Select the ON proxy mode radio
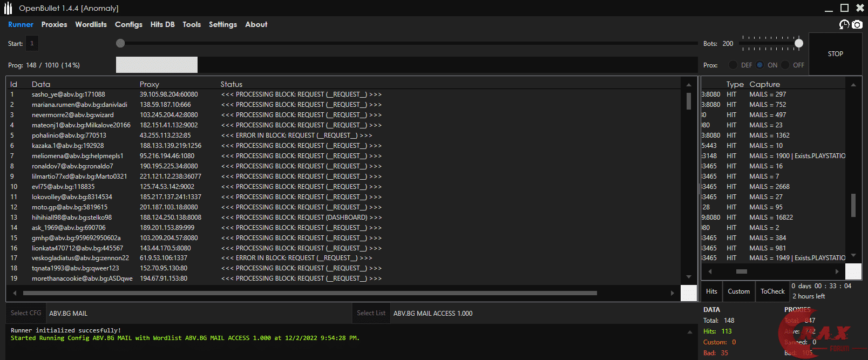 [760, 65]
